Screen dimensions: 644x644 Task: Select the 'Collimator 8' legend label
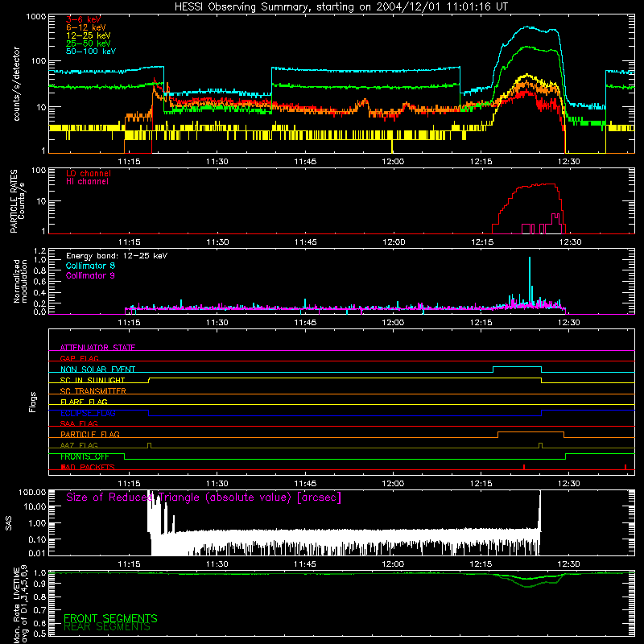[90, 266]
